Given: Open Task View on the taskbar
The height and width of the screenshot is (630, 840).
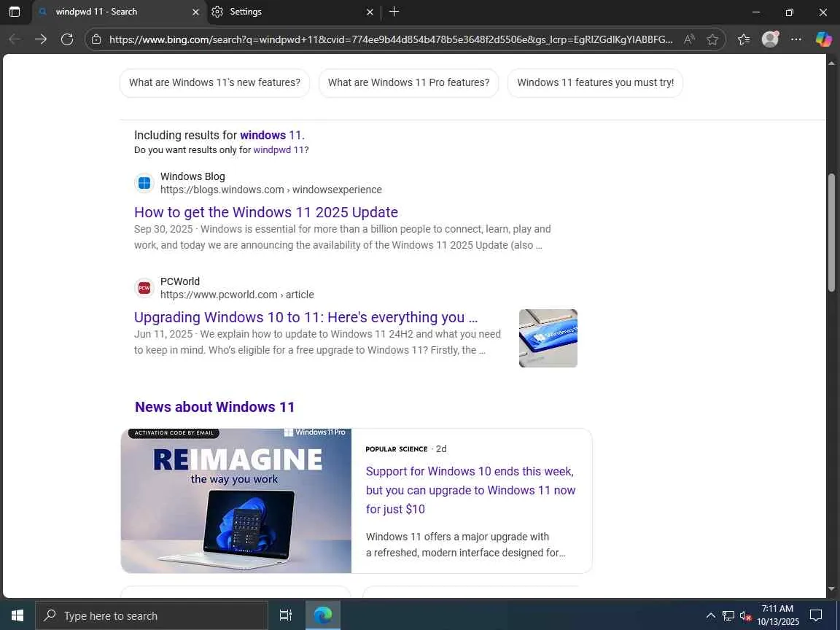Looking at the screenshot, I should click(286, 615).
